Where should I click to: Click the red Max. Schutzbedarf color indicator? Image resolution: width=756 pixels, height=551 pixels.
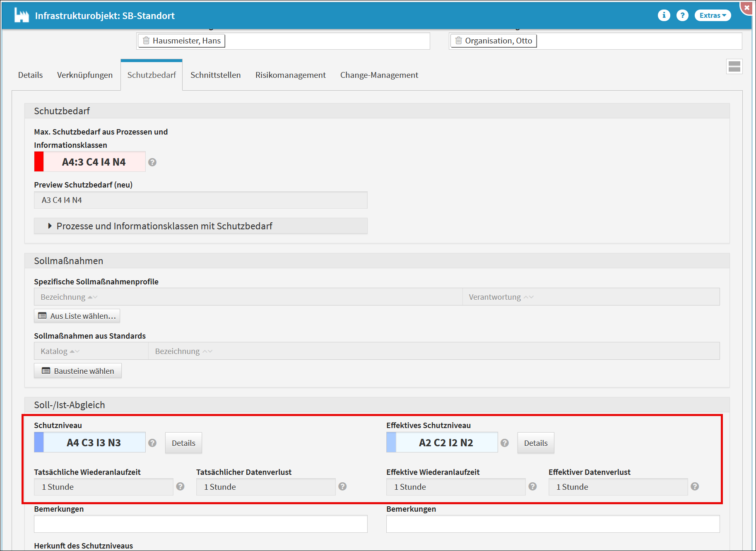click(39, 162)
